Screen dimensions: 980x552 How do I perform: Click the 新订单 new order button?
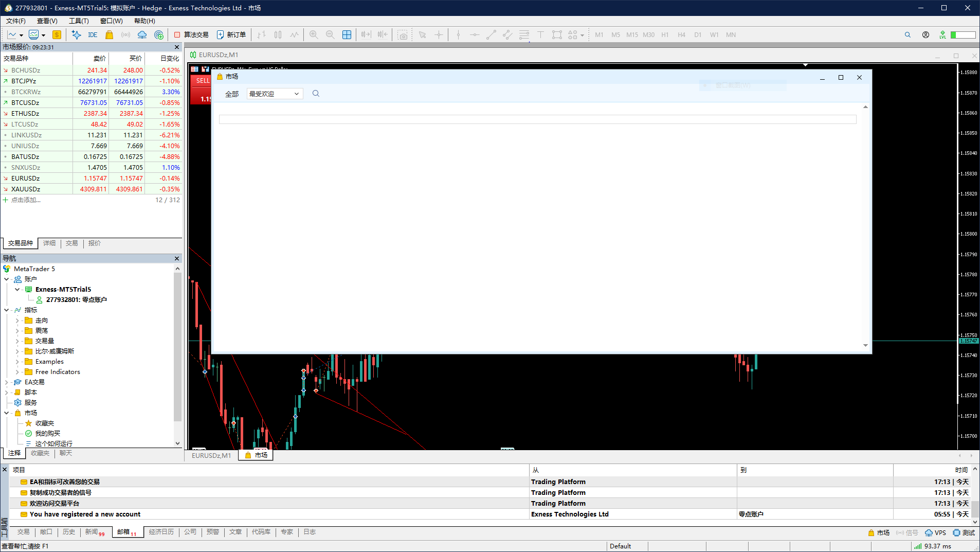(x=231, y=34)
